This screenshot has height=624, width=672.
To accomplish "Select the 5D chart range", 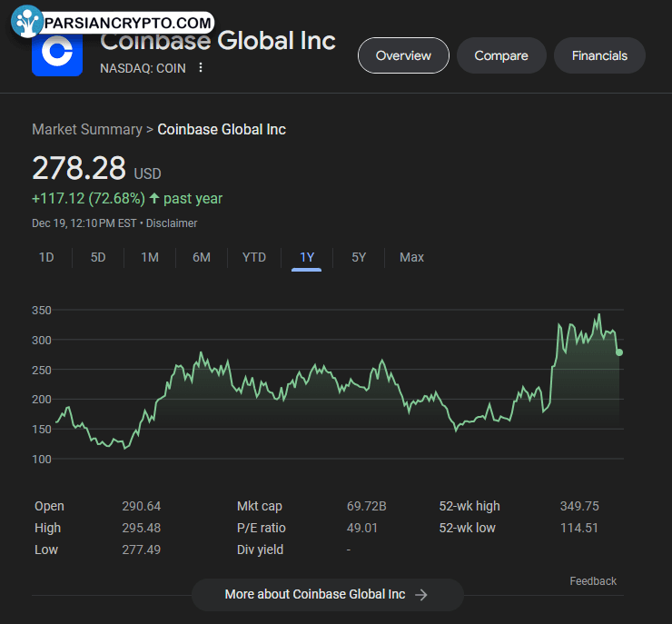I will pos(98,257).
